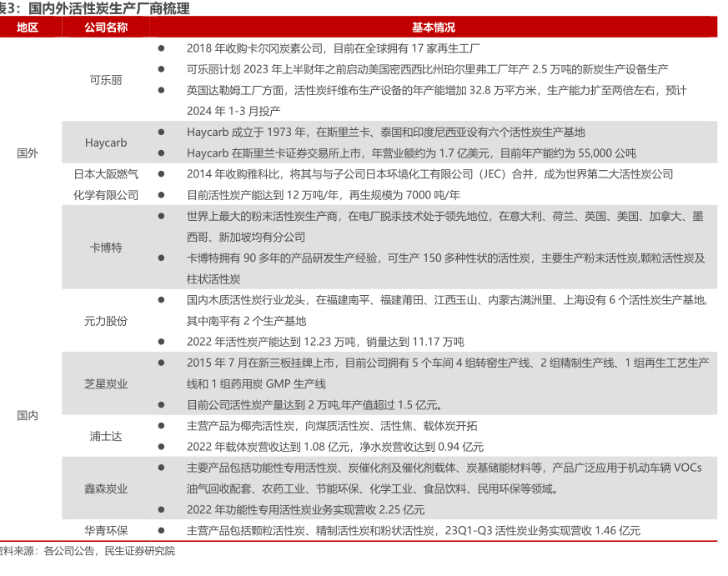
Task: Click the 基本情况 column header
Action: tap(433, 28)
